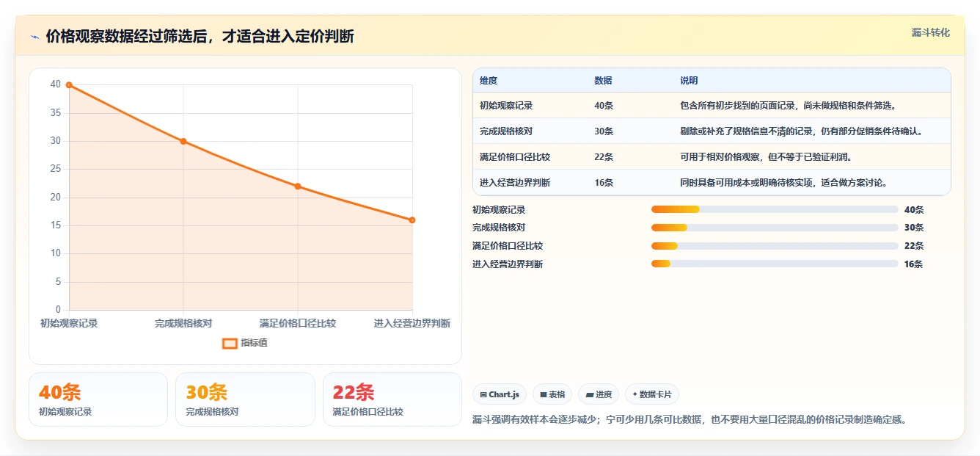Click the 30条 完成规格核对 card
Screen dimensions: 980x456
[x=245, y=399]
